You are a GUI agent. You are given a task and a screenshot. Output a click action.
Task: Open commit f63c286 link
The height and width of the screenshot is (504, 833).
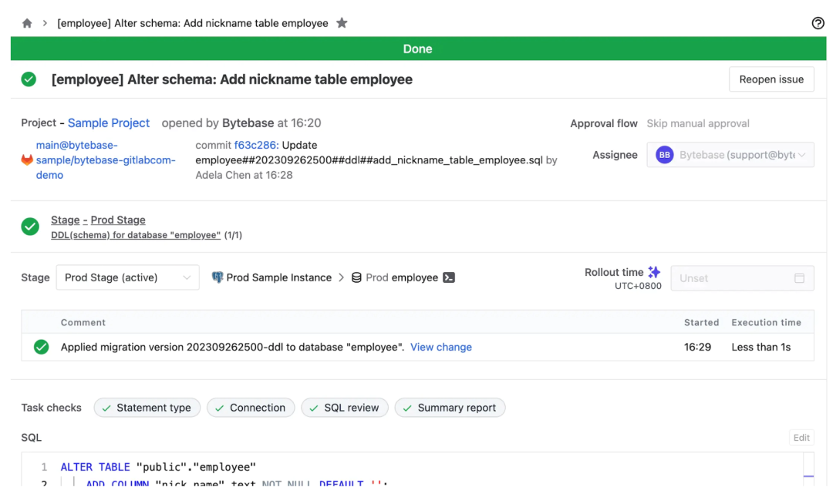[256, 146]
